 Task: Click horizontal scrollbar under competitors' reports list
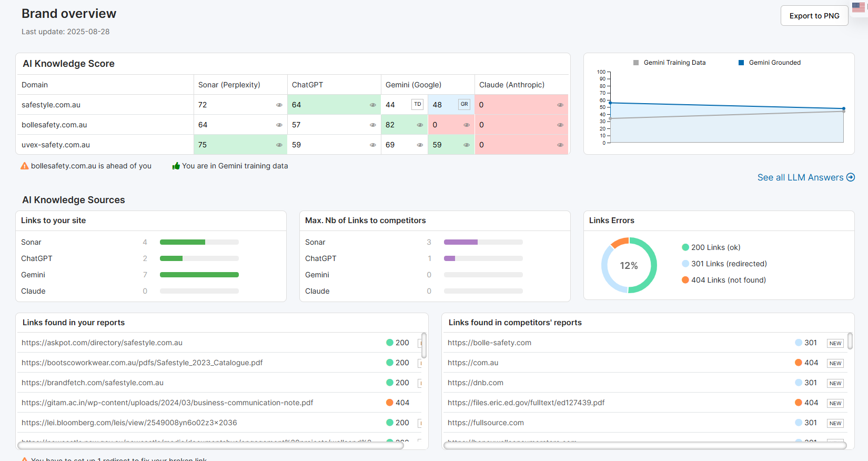click(645, 445)
